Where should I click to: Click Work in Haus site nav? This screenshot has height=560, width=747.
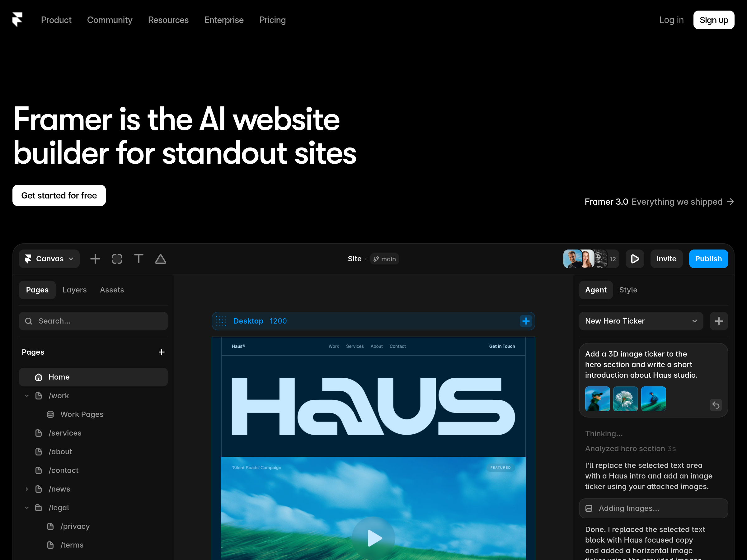coord(334,346)
